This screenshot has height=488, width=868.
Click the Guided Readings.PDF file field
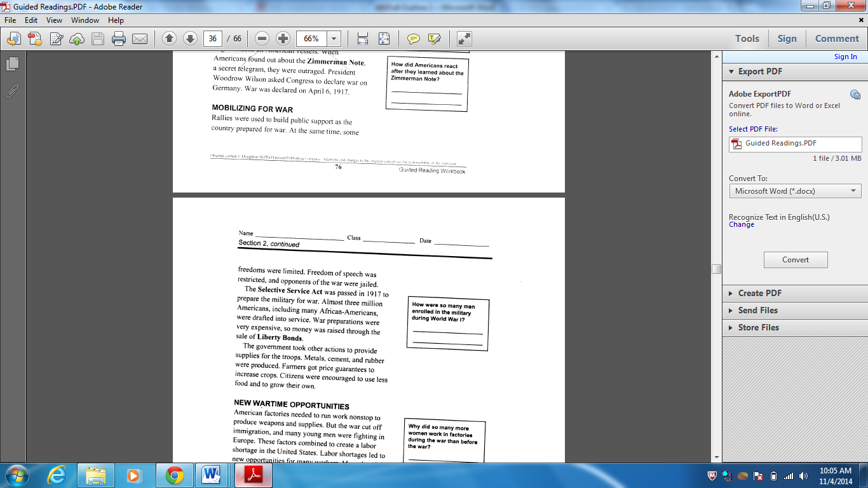796,144
